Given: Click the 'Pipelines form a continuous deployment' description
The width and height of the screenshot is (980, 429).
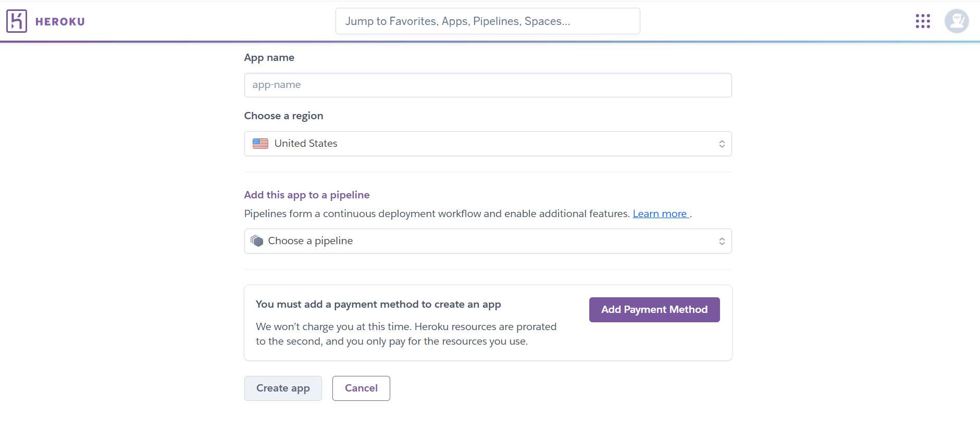Looking at the screenshot, I should (x=437, y=213).
